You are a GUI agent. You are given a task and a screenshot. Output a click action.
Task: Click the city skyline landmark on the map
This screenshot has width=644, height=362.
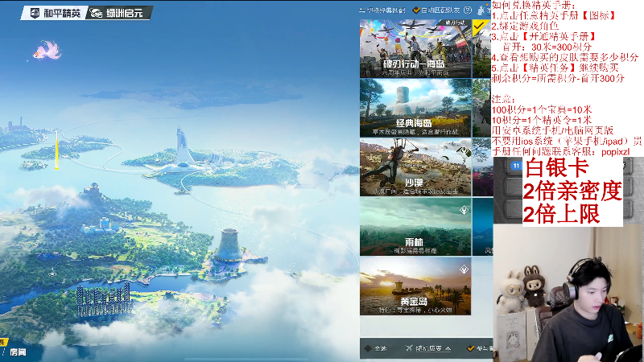[x=104, y=299]
